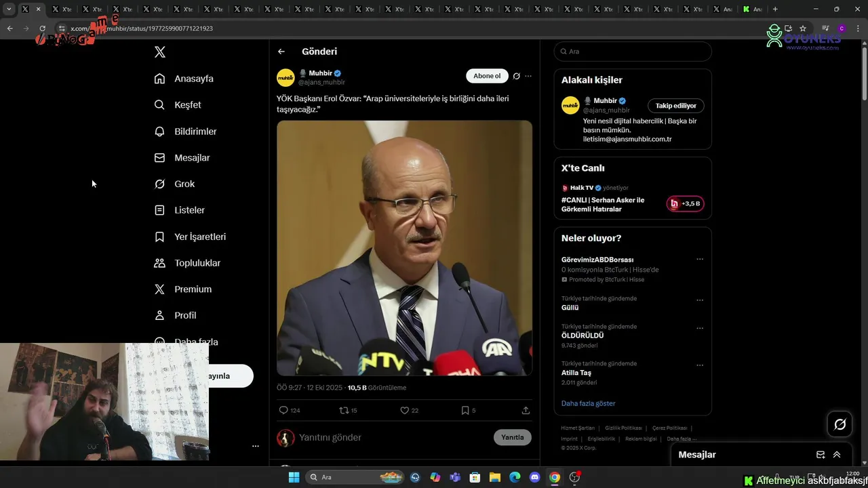Open Çerez Politikası footer link

pyautogui.click(x=669, y=428)
